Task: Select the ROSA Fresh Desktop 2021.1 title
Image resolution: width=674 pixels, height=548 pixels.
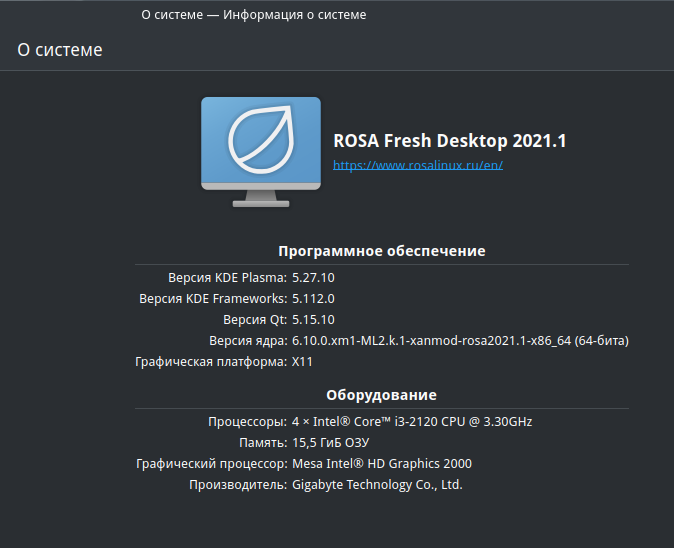Action: [449, 141]
